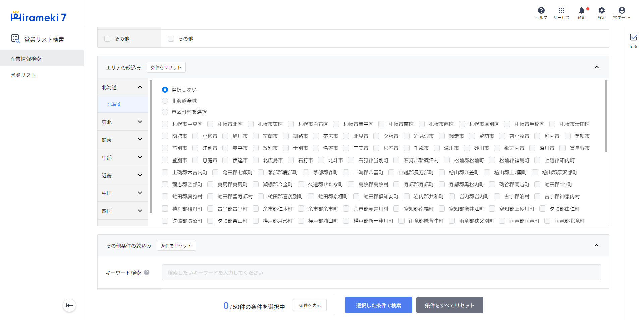644x320 pixels.
Task: Check the 室蘭市 checkbox
Action: coord(256,136)
